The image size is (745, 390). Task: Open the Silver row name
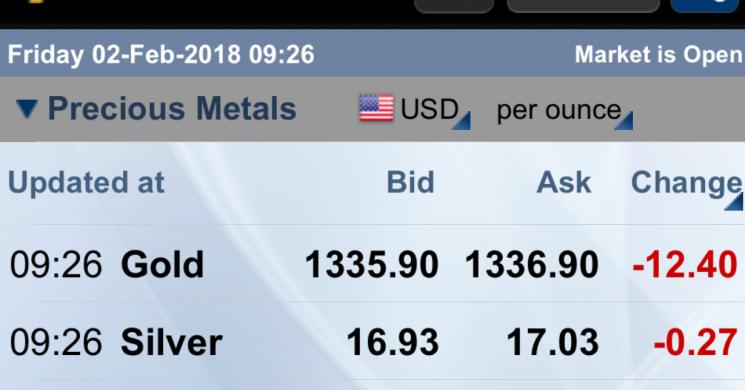point(172,342)
